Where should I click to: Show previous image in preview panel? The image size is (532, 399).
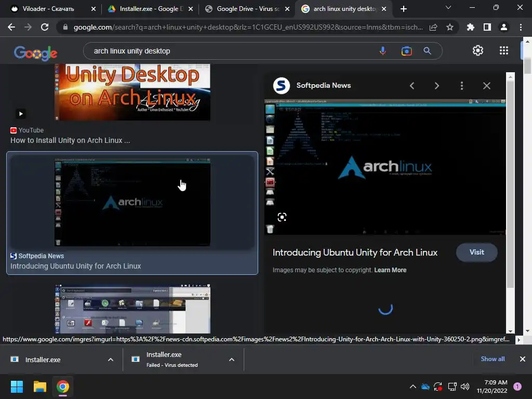click(x=412, y=86)
